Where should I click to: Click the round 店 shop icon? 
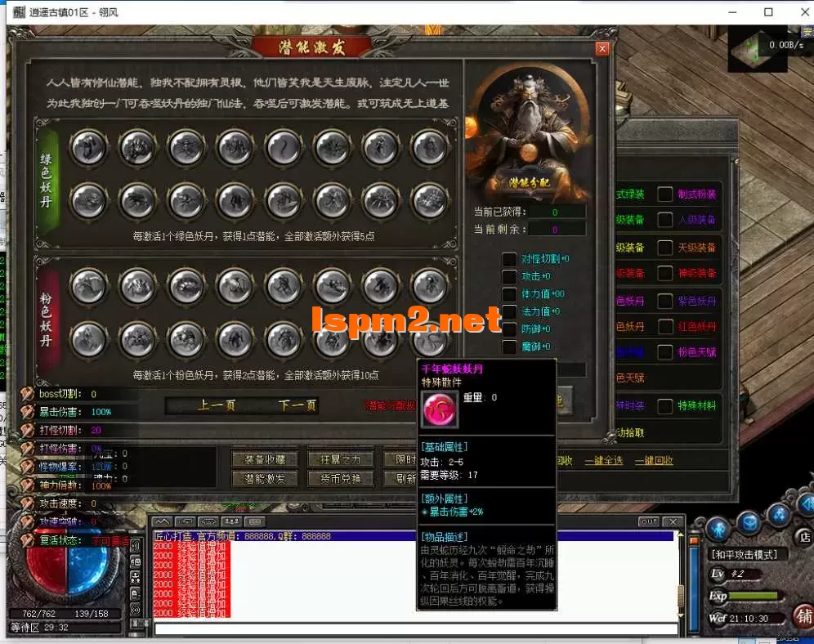(804, 537)
